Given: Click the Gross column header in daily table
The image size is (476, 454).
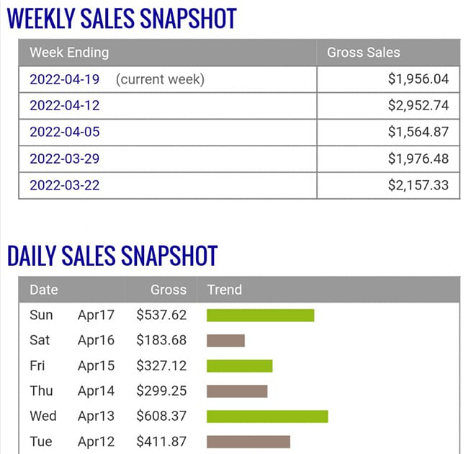Looking at the screenshot, I should [169, 290].
